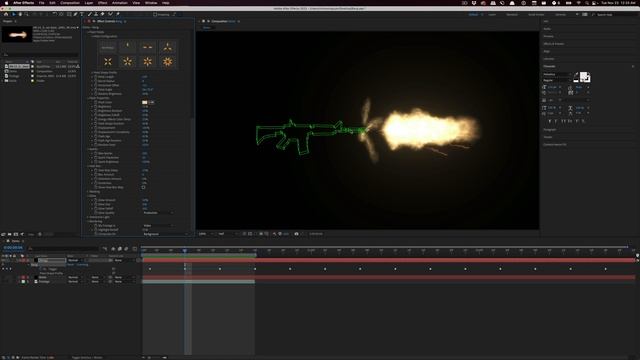The width and height of the screenshot is (640, 360).
Task: Collapse the Flash Setup group
Action: pyautogui.click(x=88, y=32)
